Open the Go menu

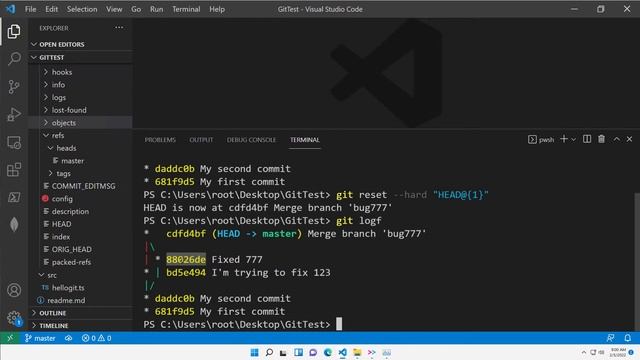pyautogui.click(x=136, y=9)
